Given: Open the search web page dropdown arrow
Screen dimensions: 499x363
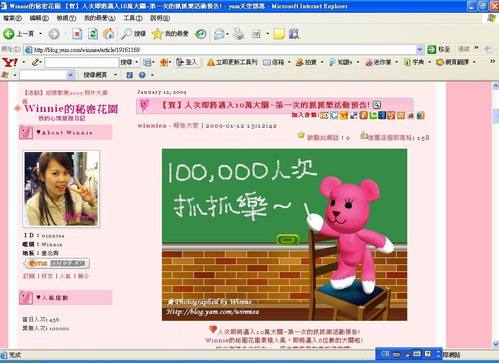Looking at the screenshot, I should pos(115,75).
